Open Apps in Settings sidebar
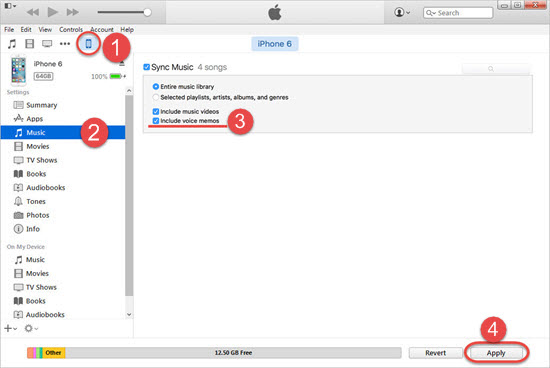This screenshot has height=368, width=550. [34, 119]
